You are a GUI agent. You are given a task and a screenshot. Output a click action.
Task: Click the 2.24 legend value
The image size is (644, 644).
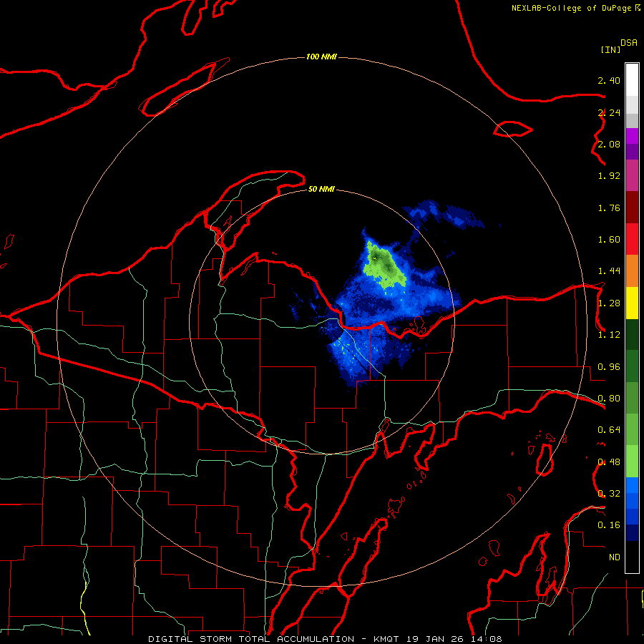(x=609, y=112)
